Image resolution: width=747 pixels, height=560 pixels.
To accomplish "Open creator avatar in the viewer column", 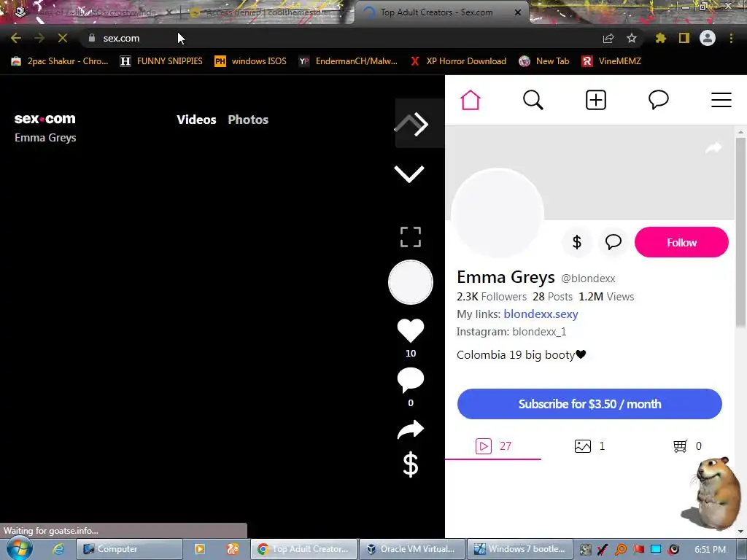I will tap(411, 282).
